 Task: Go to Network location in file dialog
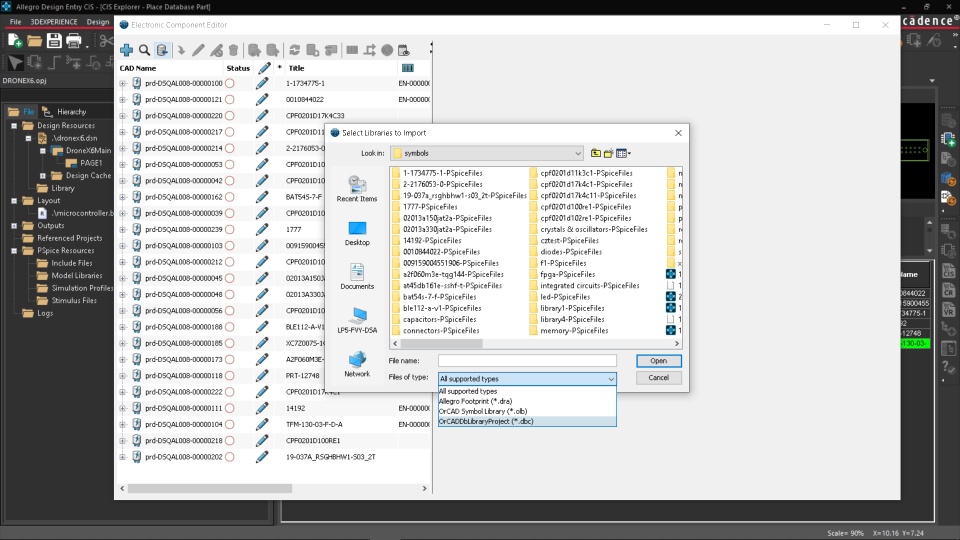[357, 364]
